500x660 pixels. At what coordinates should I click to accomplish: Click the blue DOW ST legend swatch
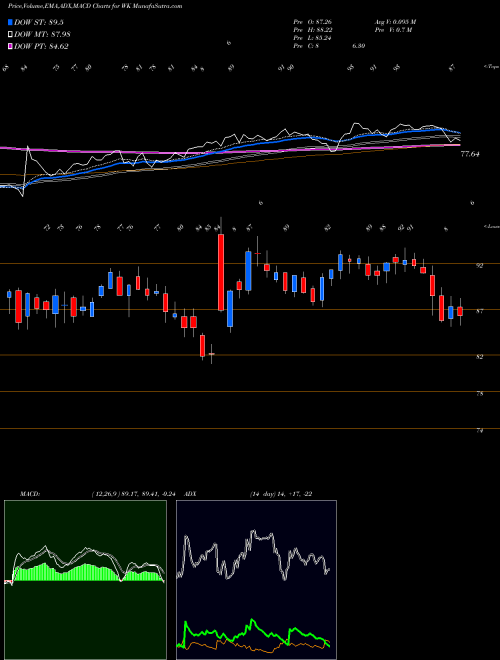tap(10, 22)
